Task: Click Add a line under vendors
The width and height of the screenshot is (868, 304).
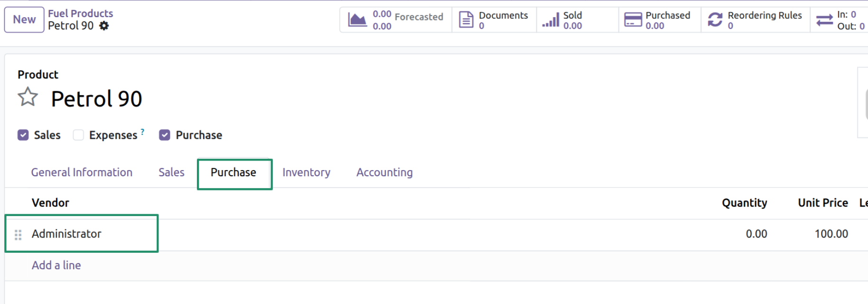Action: (x=56, y=265)
